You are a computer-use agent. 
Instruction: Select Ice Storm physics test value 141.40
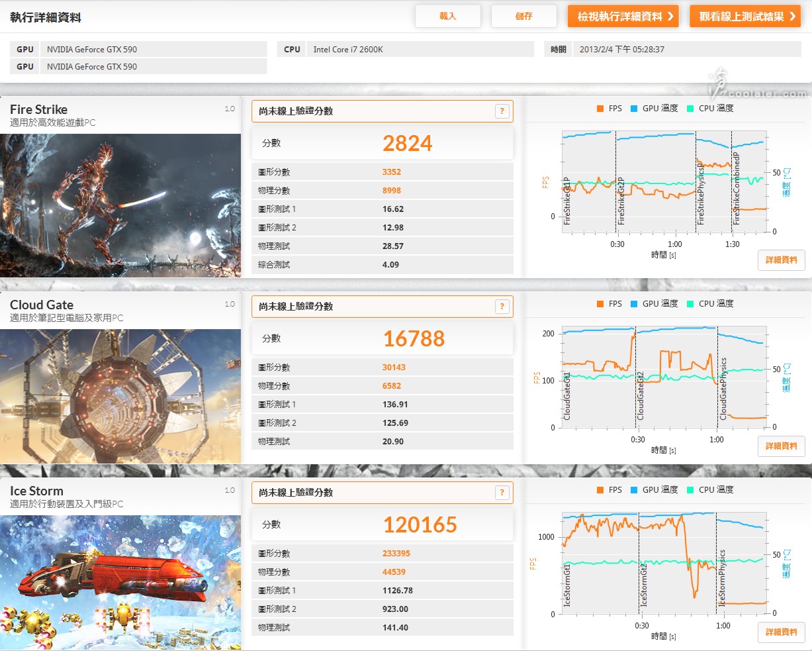395,628
